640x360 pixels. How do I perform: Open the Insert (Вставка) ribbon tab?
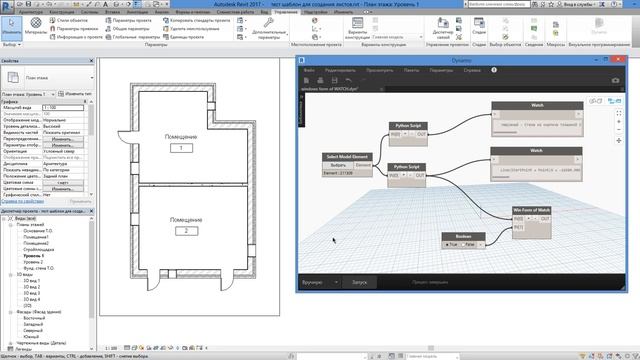pyautogui.click(x=112, y=12)
